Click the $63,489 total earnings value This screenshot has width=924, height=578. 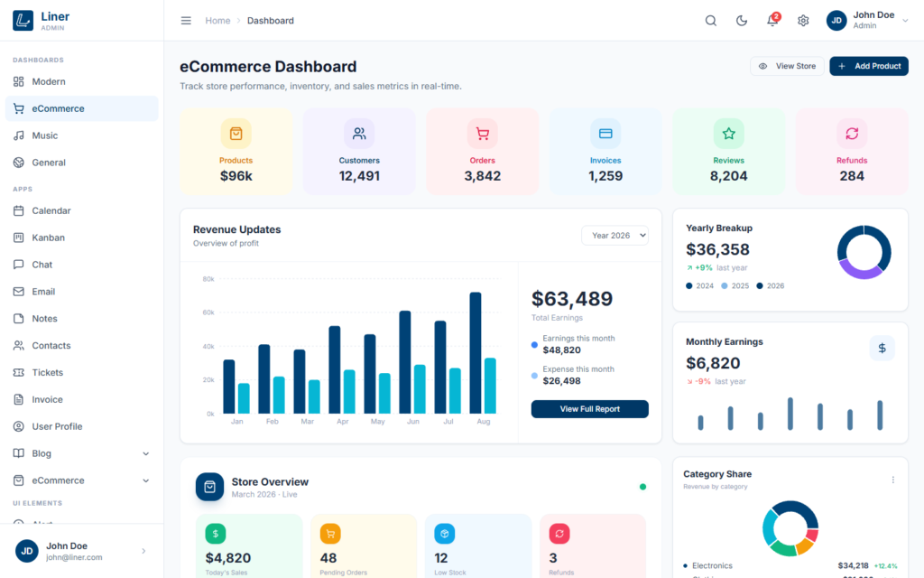(571, 298)
